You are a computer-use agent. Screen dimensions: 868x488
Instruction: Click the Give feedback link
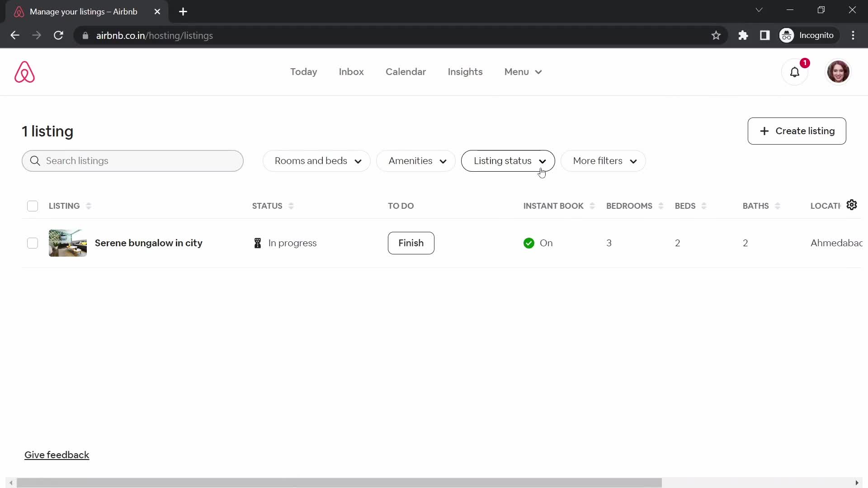click(57, 455)
